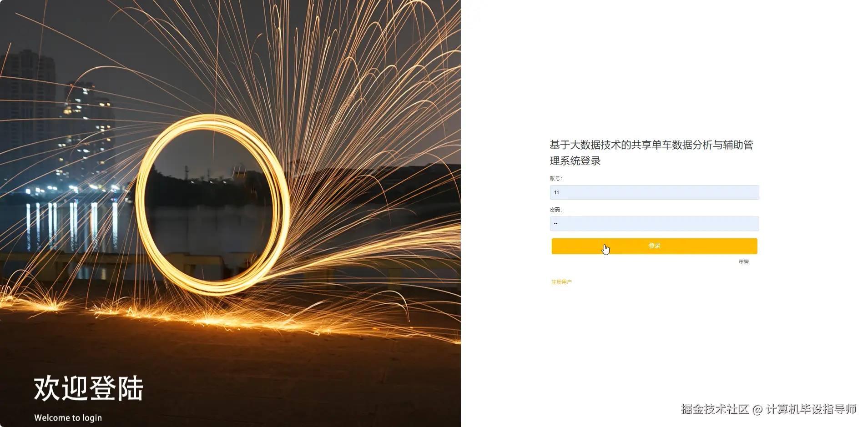Viewport: 868px width, 427px height.
Task: Click the 重置 reset link
Action: click(x=744, y=262)
